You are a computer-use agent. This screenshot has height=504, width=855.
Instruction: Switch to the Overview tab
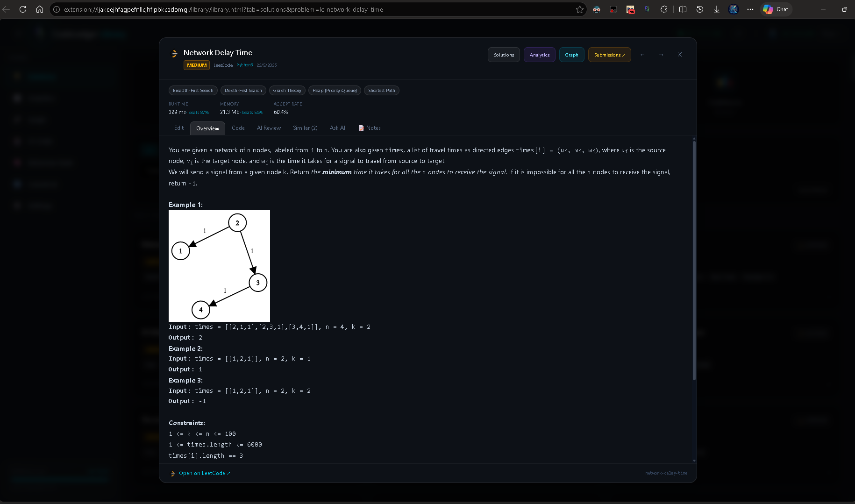tap(207, 128)
